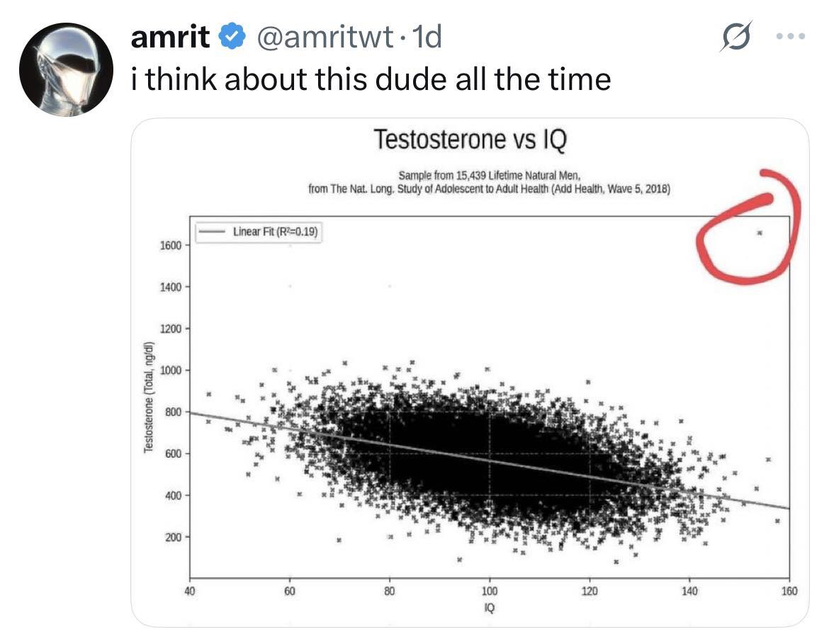Click the 1600 tick label on the y-axis
This screenshot has width=829, height=644.
coord(170,245)
